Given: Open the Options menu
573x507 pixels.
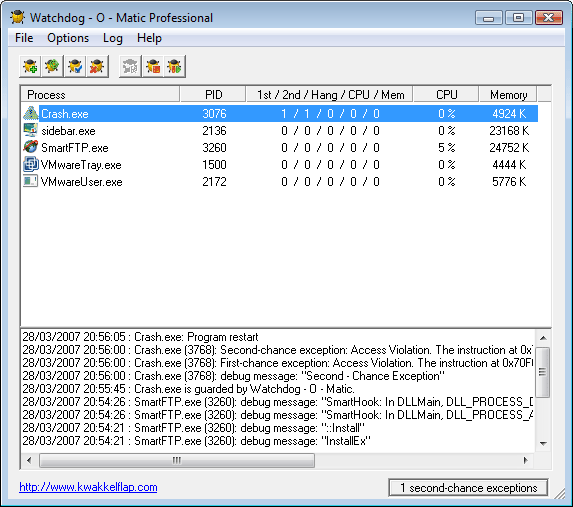Looking at the screenshot, I should tap(68, 38).
